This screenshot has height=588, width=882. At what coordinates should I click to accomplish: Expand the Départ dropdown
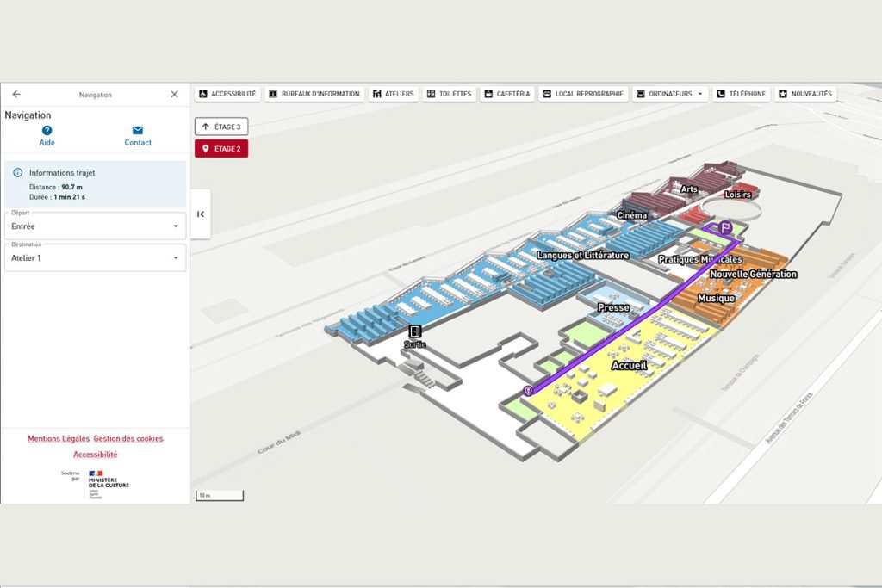95,226
